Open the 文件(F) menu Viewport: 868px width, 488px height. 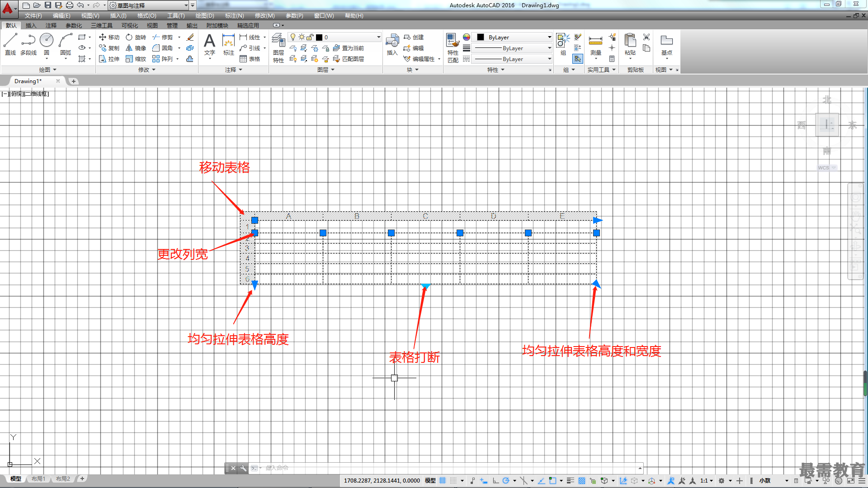click(33, 16)
